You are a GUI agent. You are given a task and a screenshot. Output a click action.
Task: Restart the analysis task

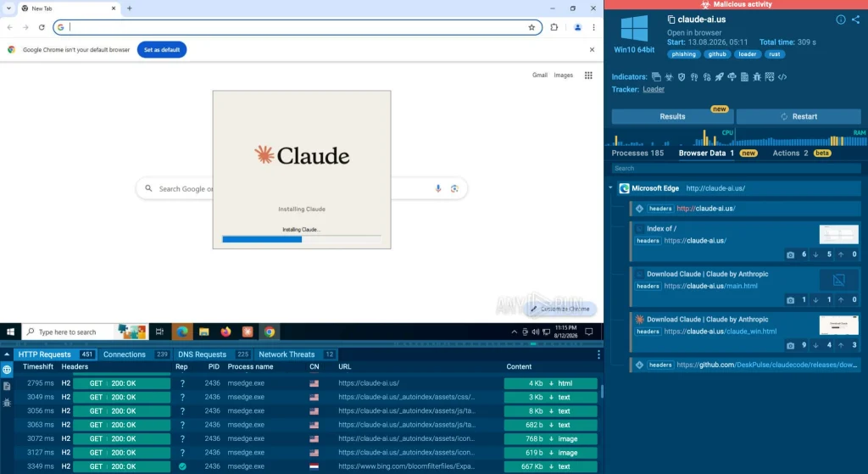(798, 116)
